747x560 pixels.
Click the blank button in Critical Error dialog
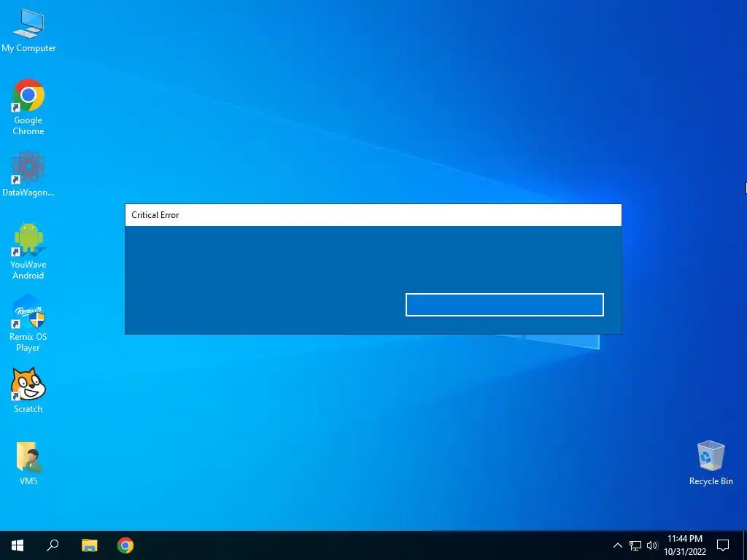pos(505,305)
